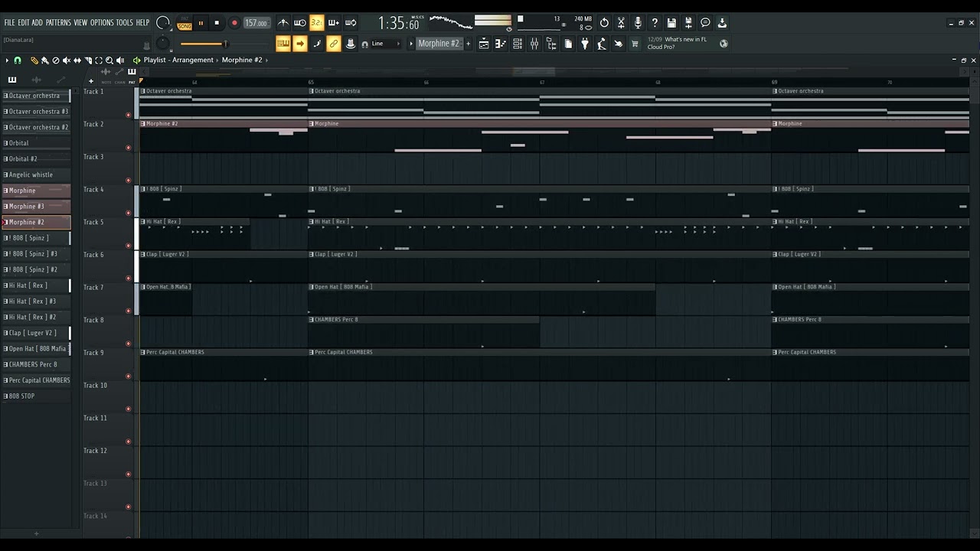
Task: Select Angelic whistle in the pattern list
Action: click(x=36, y=174)
